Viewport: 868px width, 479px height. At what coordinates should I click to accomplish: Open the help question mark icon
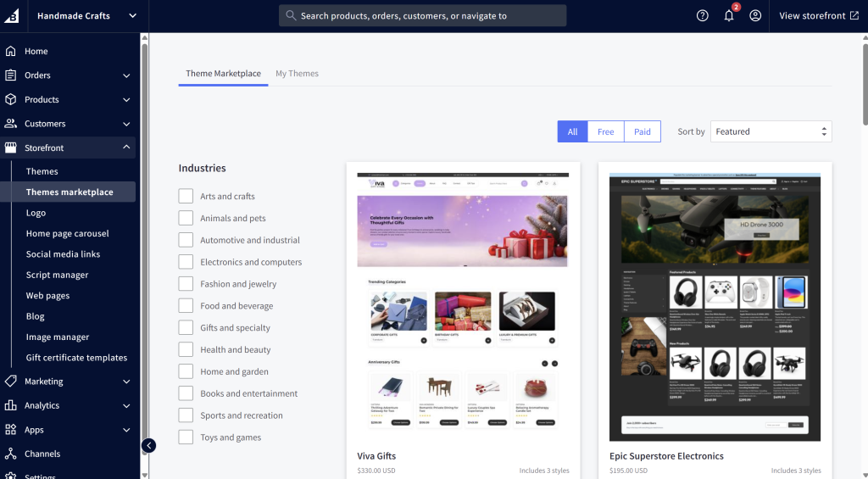point(703,15)
